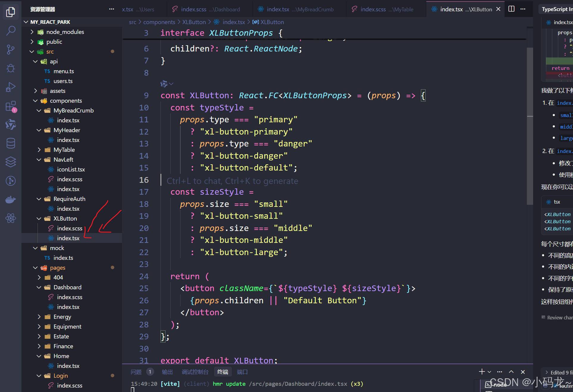Open Run and Debug bug icon

point(11,68)
